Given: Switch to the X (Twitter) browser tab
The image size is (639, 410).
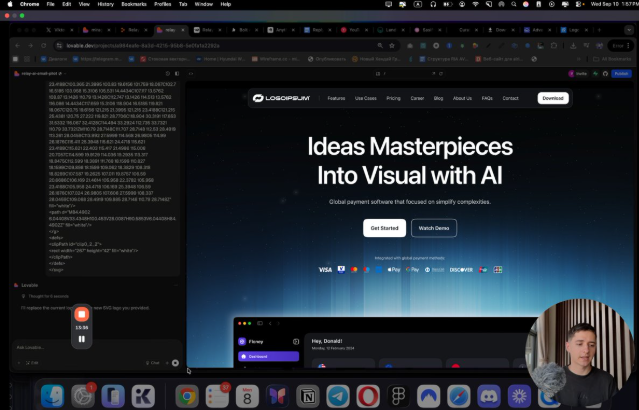Looking at the screenshot, I should pos(59,30).
